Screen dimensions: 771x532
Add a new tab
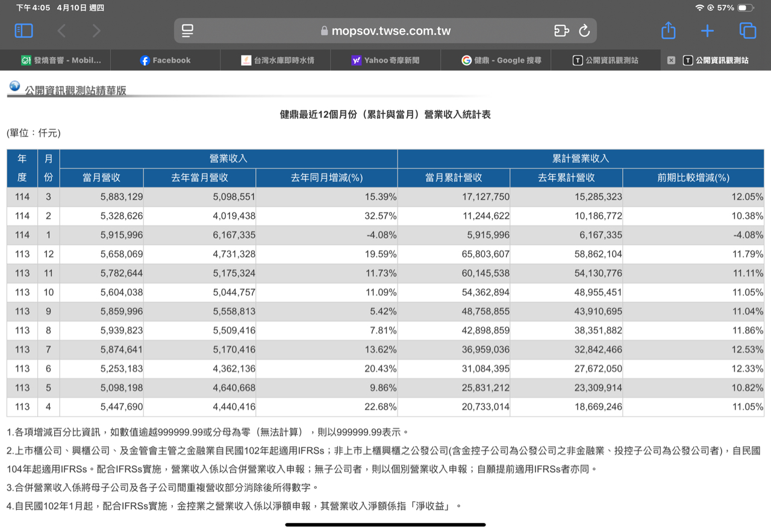[x=707, y=31]
